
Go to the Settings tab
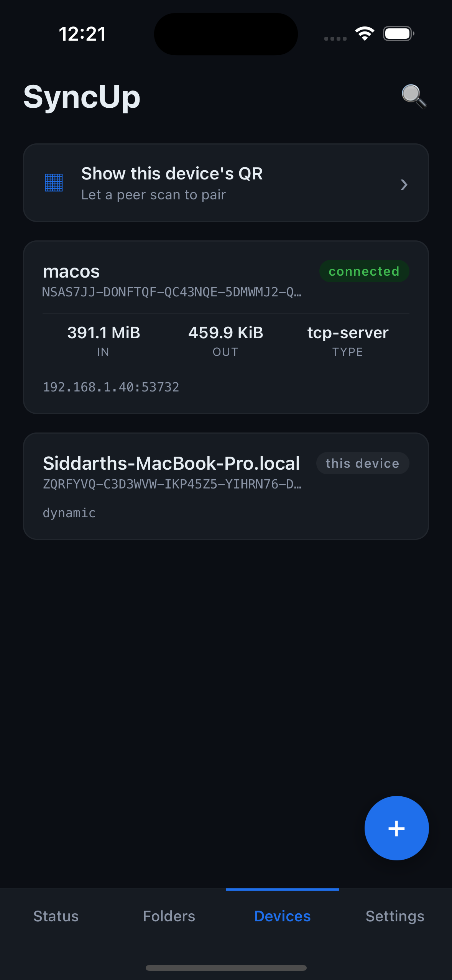(x=395, y=916)
